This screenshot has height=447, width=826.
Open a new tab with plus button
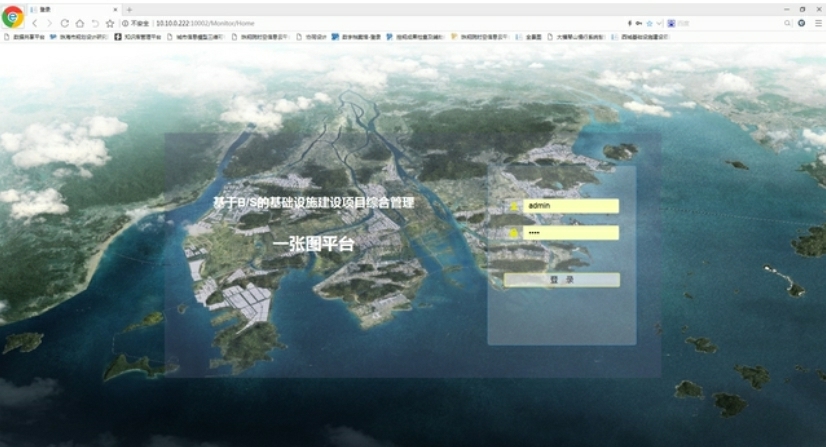[x=129, y=9]
